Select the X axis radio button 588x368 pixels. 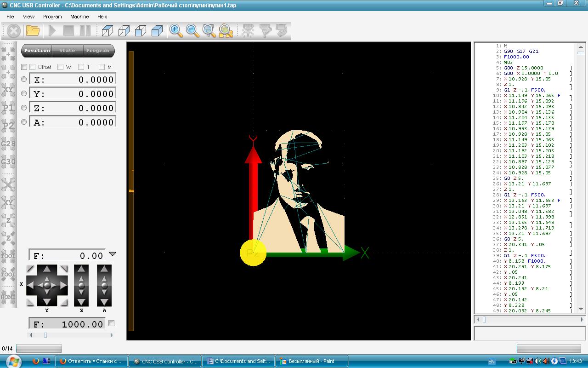tap(24, 79)
